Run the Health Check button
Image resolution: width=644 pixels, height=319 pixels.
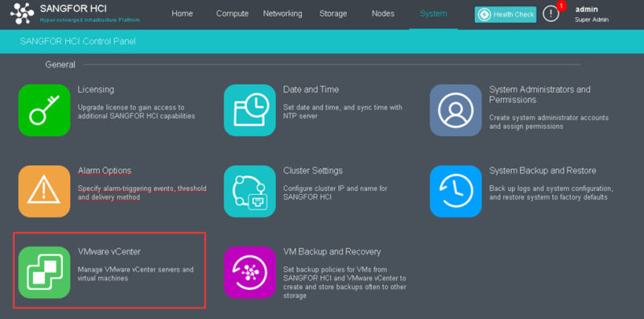click(x=506, y=14)
